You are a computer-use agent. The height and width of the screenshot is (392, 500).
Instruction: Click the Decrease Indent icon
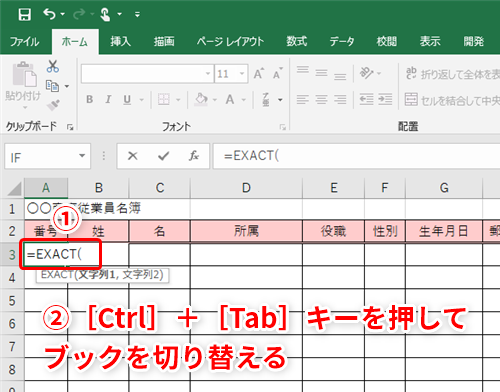[x=366, y=99]
